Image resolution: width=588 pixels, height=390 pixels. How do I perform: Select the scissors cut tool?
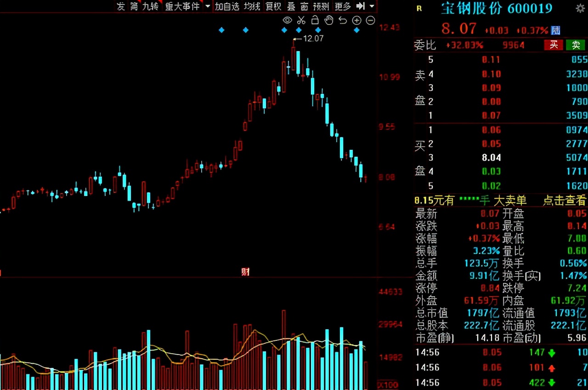coord(301,20)
